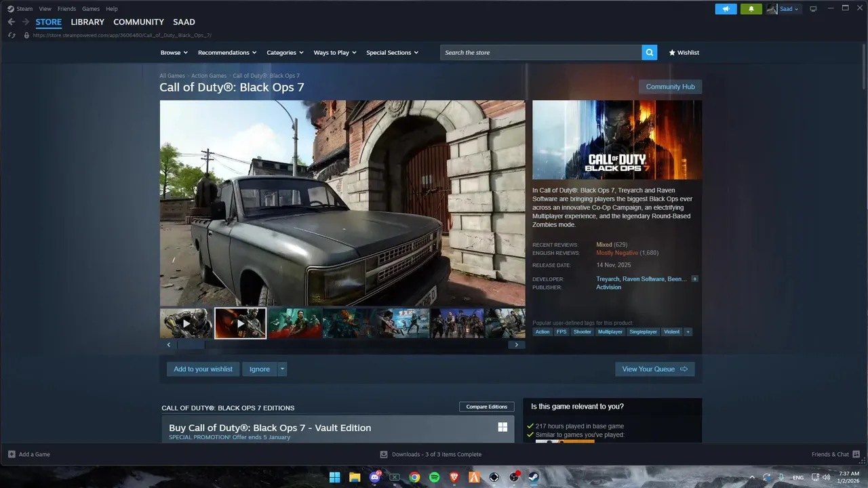Open the View menu

pos(45,9)
